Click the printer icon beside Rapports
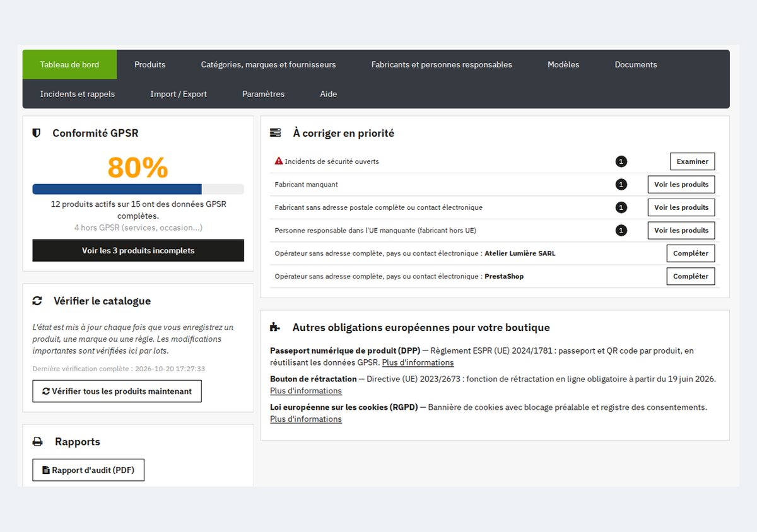The width and height of the screenshot is (757, 532). point(38,442)
